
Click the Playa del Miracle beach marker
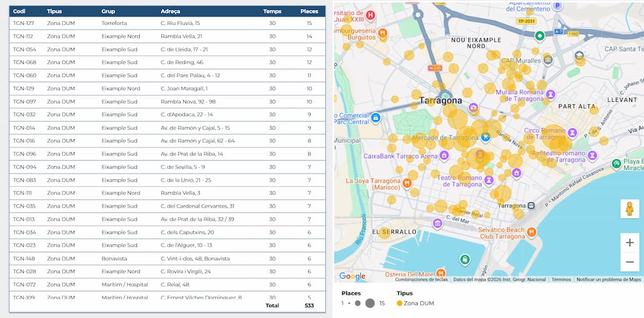coord(617,164)
